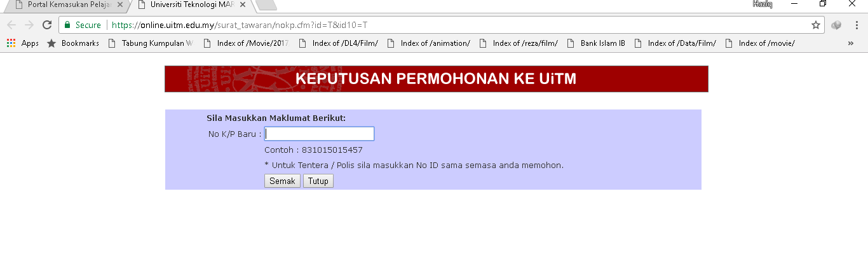Close the Universiti Teknologi MARA tab
868x268 pixels.
point(243,4)
